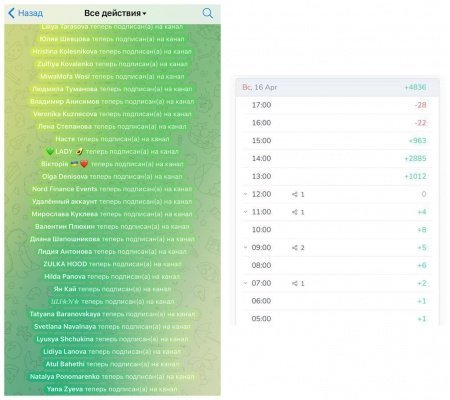Select the 05:00 time row
450x400 pixels.
pyautogui.click(x=337, y=319)
